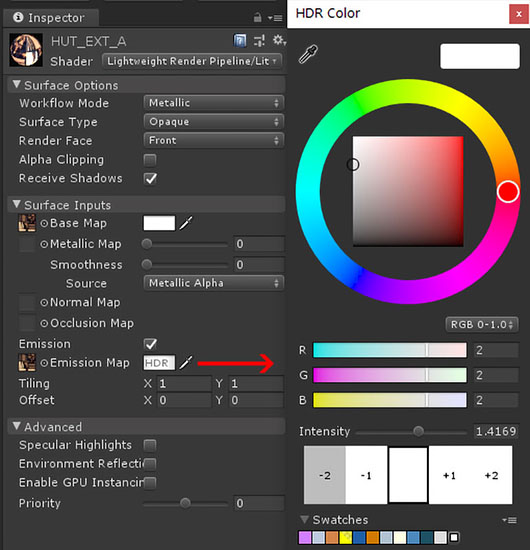Viewport: 530px width, 550px height.
Task: Click the Intensity value input field
Action: pyautogui.click(x=496, y=431)
